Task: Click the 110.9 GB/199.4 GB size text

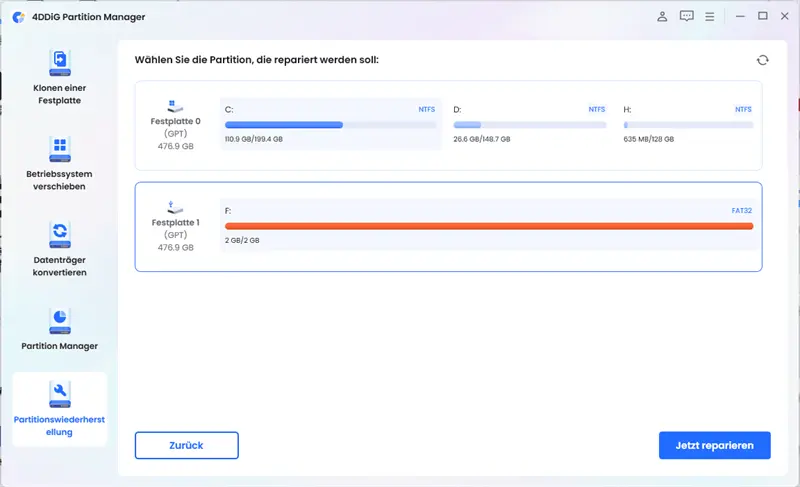Action: pyautogui.click(x=254, y=139)
